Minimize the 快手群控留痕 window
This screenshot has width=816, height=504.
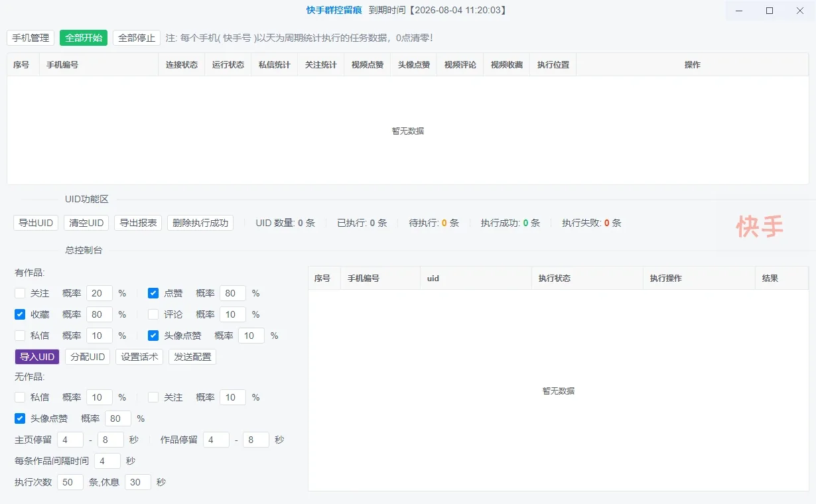[740, 11]
